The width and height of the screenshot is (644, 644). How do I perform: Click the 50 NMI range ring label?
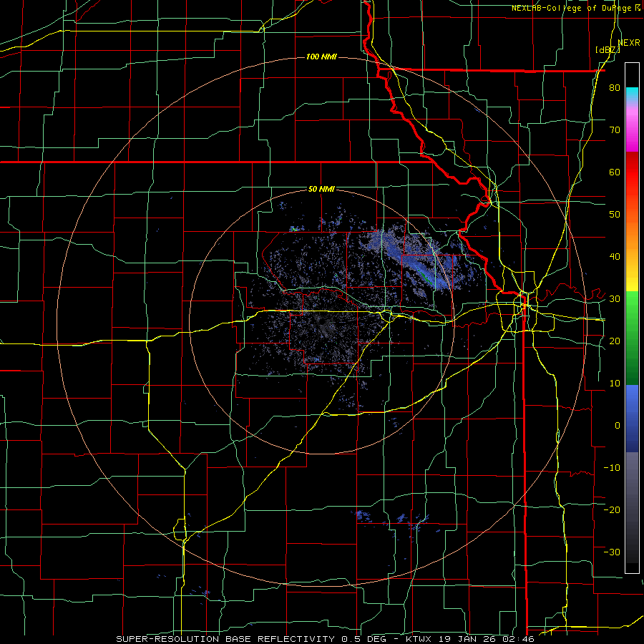(x=321, y=190)
